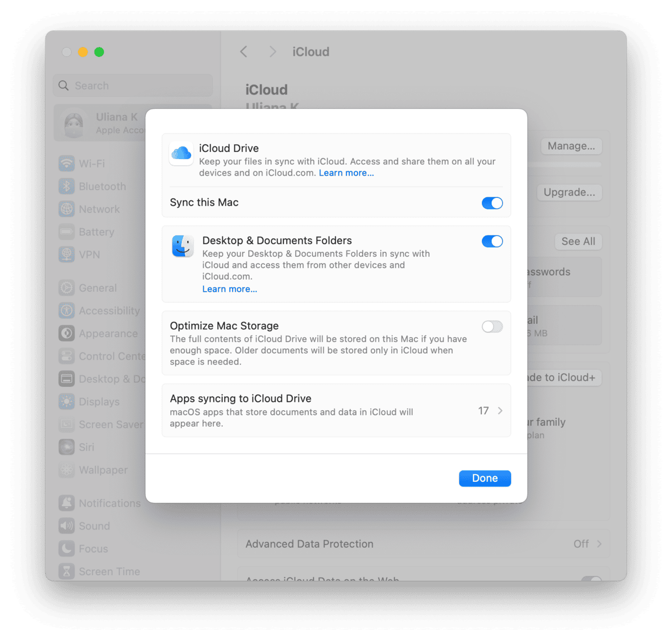
Task: Click the See All button
Action: [578, 241]
